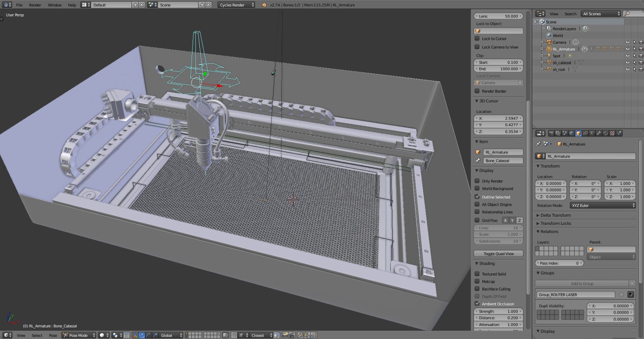Open the World properties tab
The width and height of the screenshot is (644, 339).
point(571,133)
